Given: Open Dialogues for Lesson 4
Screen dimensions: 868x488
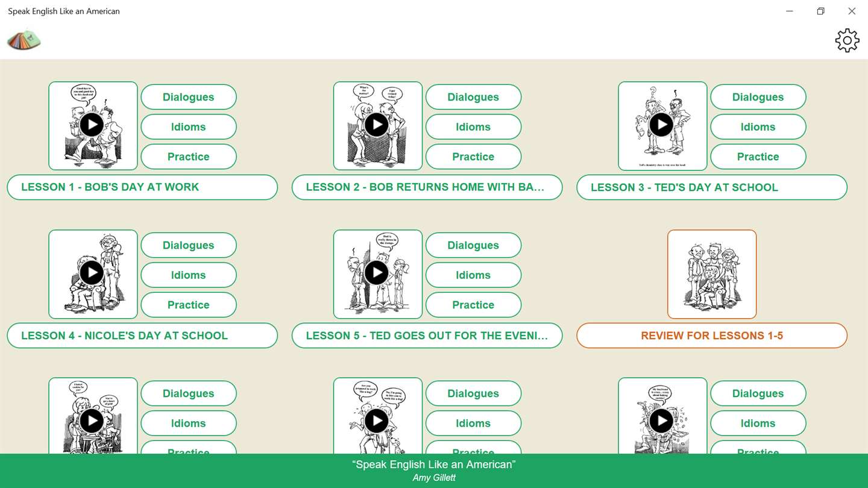Looking at the screenshot, I should point(189,245).
